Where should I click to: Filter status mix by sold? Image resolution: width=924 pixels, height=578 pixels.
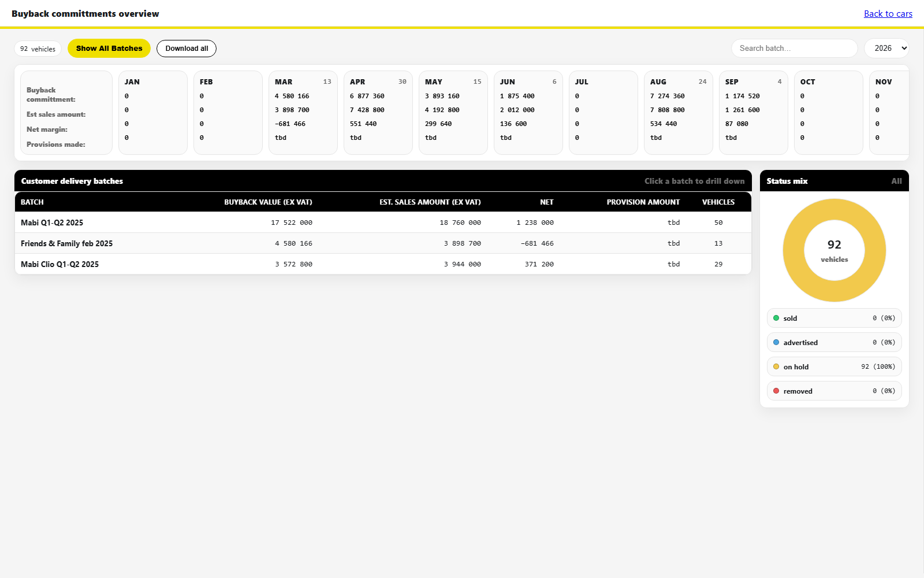click(834, 318)
